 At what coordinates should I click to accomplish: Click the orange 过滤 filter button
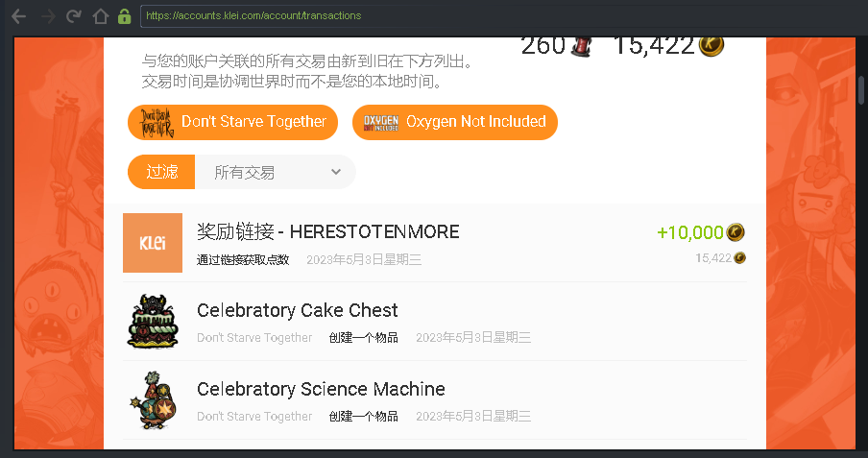coord(161,172)
